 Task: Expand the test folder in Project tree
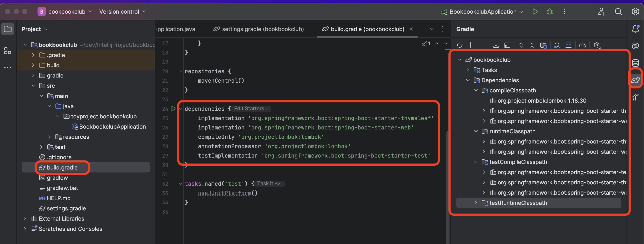[41, 147]
